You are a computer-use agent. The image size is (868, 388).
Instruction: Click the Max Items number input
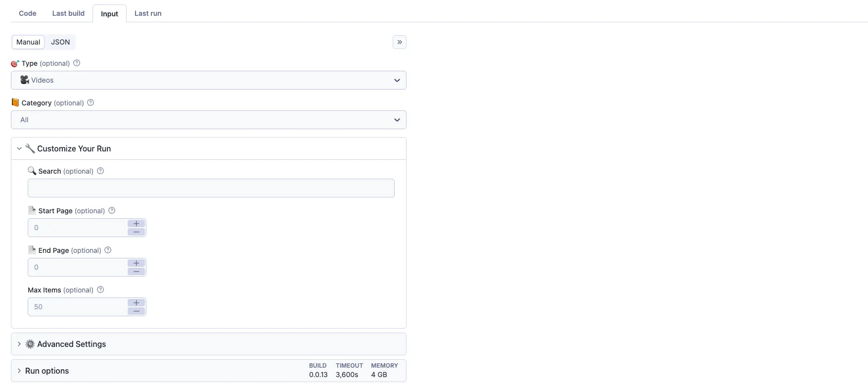(78, 307)
